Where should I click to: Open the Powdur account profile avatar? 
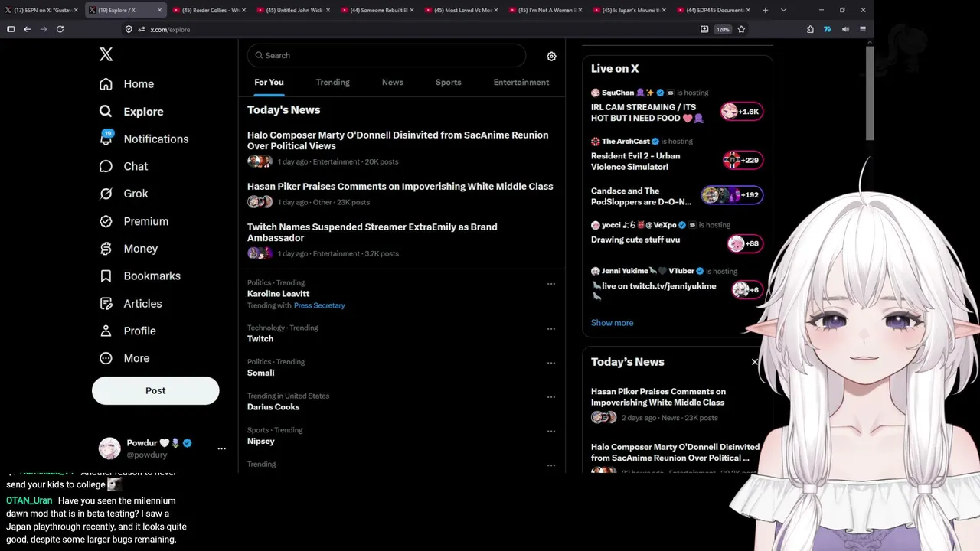[x=109, y=448]
